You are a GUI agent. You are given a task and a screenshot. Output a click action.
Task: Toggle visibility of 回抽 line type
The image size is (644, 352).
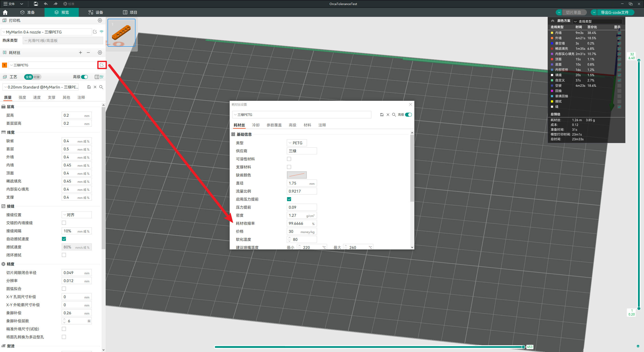(619, 91)
